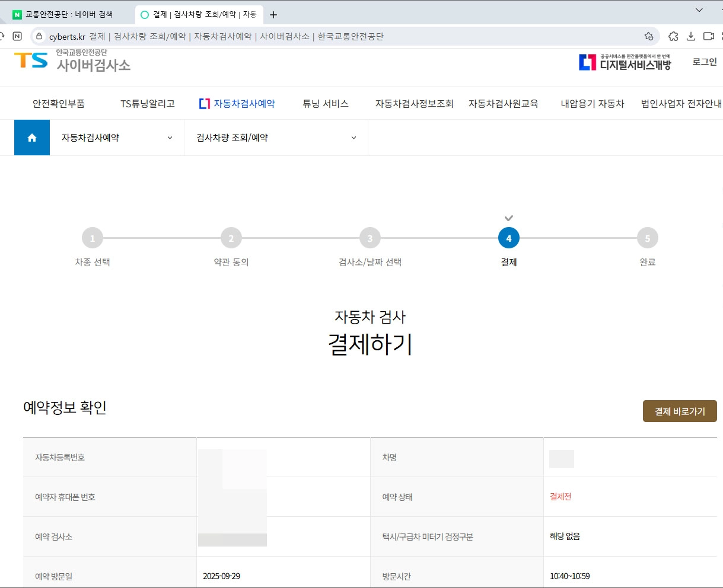Open the browser Extensions puzzle icon
The height and width of the screenshot is (588, 723).
673,36
